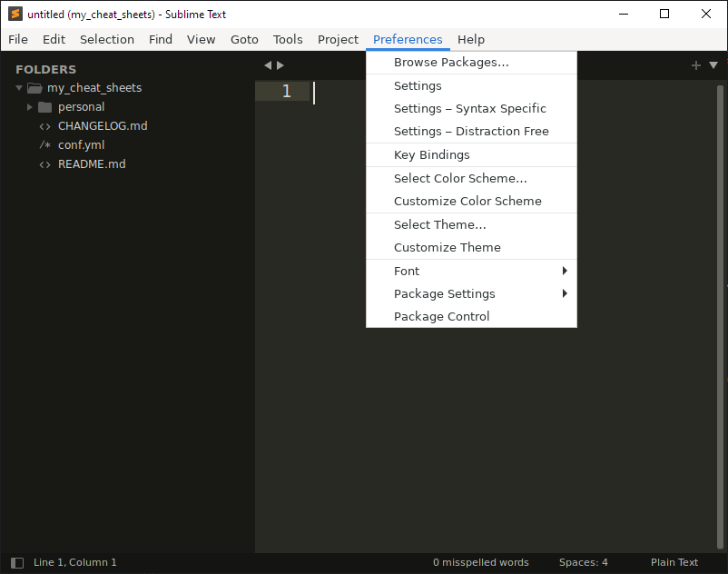Click the folder icon beside personal
The height and width of the screenshot is (574, 728).
click(44, 106)
